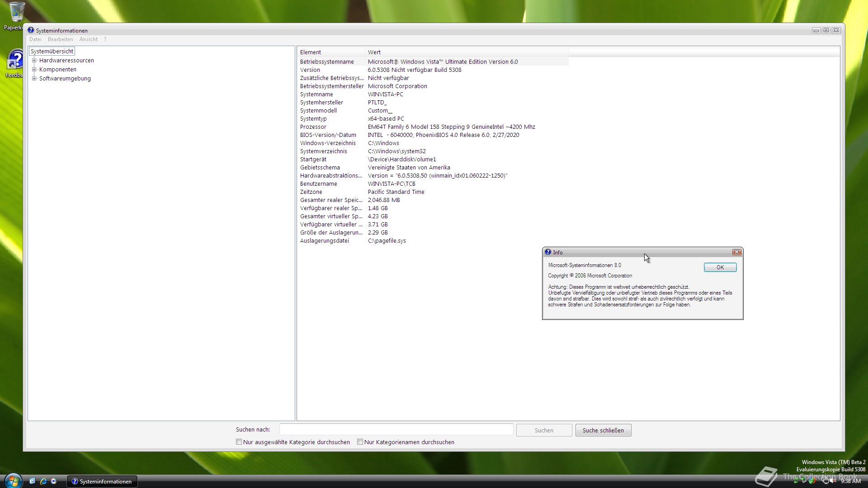
Task: Launch Internet Explorer from quick launch
Action: tap(43, 481)
